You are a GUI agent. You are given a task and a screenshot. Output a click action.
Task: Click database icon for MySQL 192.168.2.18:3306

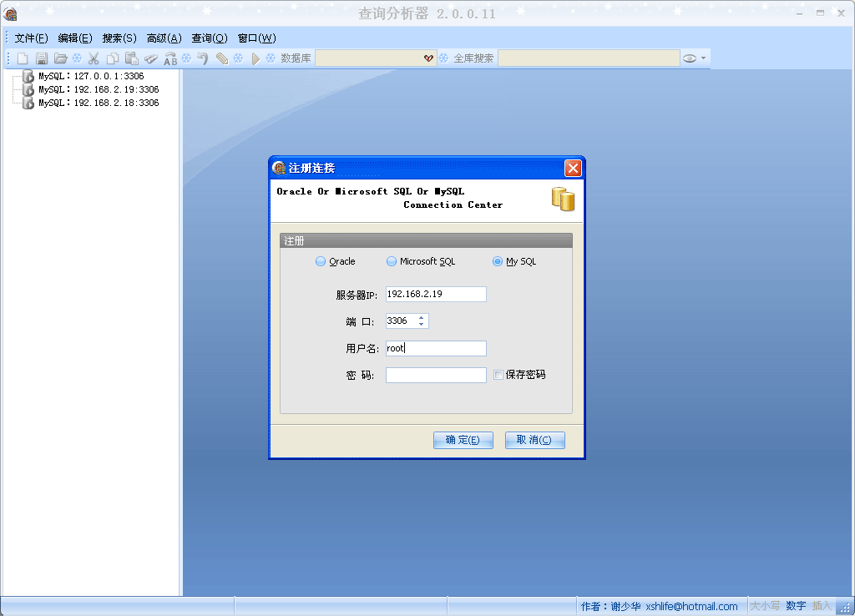pyautogui.click(x=28, y=103)
